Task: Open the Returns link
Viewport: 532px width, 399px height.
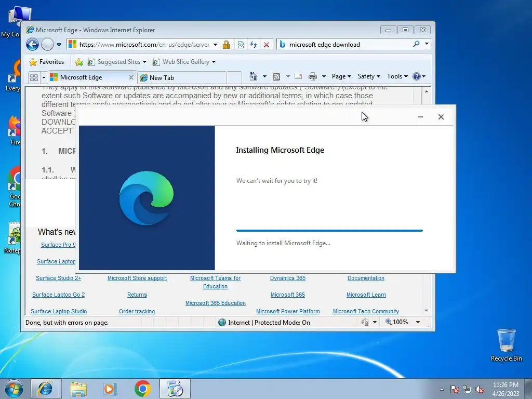Action: coord(137,295)
